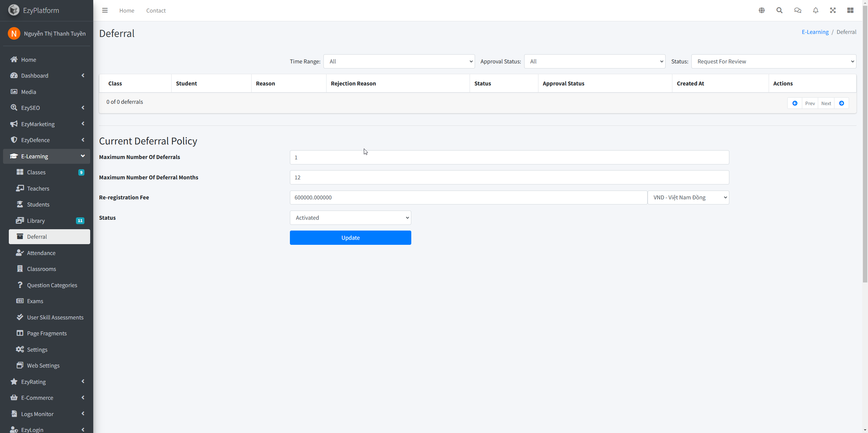Open the Request For Review status dropdown
Image resolution: width=868 pixels, height=433 pixels.
(773, 61)
